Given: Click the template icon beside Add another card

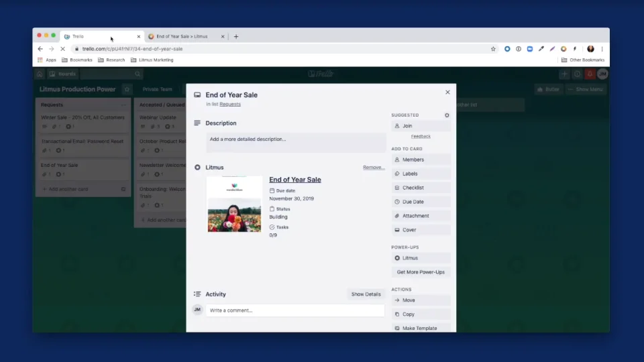Looking at the screenshot, I should coord(123,189).
